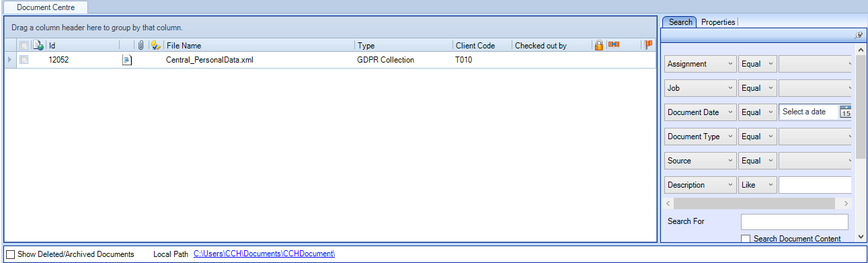Open the Document Type value dropdown
Viewport: 868px width, 263px height.
click(815, 137)
